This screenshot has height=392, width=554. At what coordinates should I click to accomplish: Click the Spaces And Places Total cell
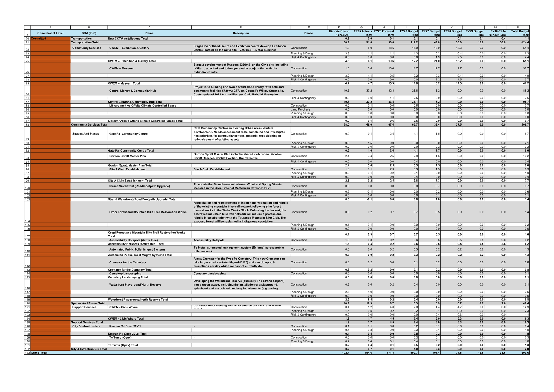click(x=88, y=303)
